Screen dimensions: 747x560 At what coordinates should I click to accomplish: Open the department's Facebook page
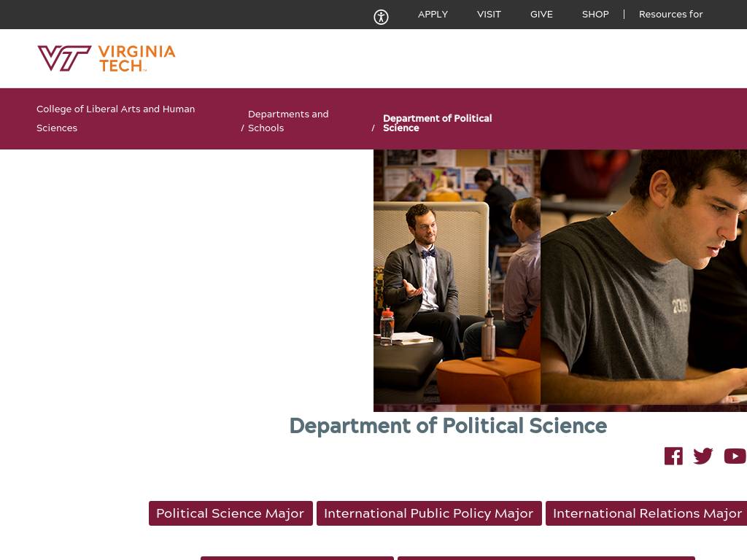click(673, 456)
